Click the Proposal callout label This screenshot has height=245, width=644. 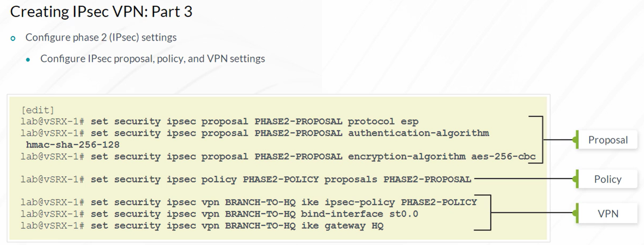[608, 140]
